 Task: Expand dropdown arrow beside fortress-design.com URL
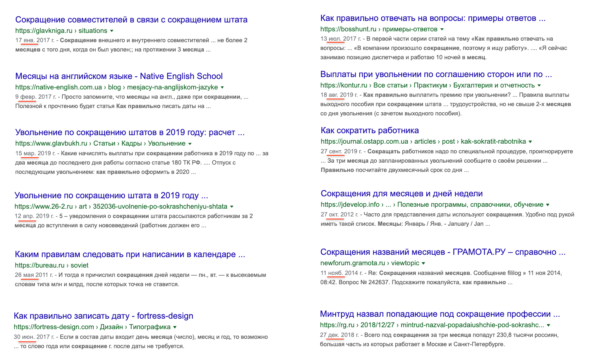[175, 327]
